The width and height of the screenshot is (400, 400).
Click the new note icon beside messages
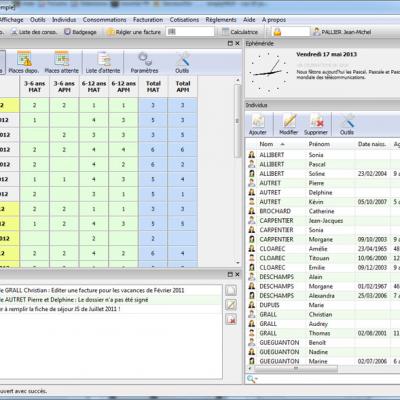pyautogui.click(x=231, y=290)
